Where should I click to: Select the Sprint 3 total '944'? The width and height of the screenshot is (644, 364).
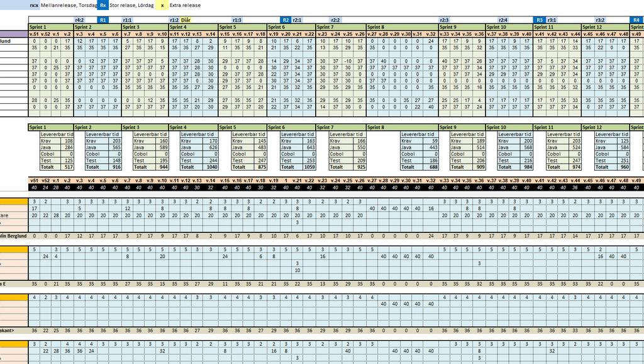(x=163, y=167)
